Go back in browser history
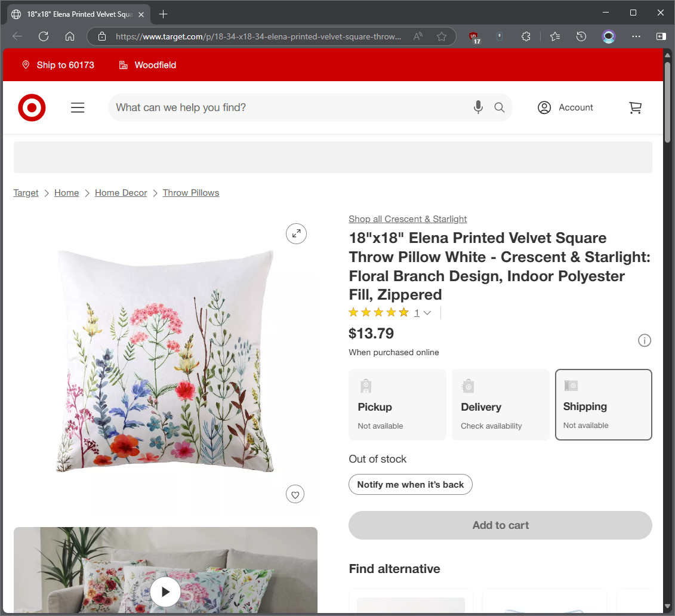Screen dimensions: 675x616 click(17, 36)
